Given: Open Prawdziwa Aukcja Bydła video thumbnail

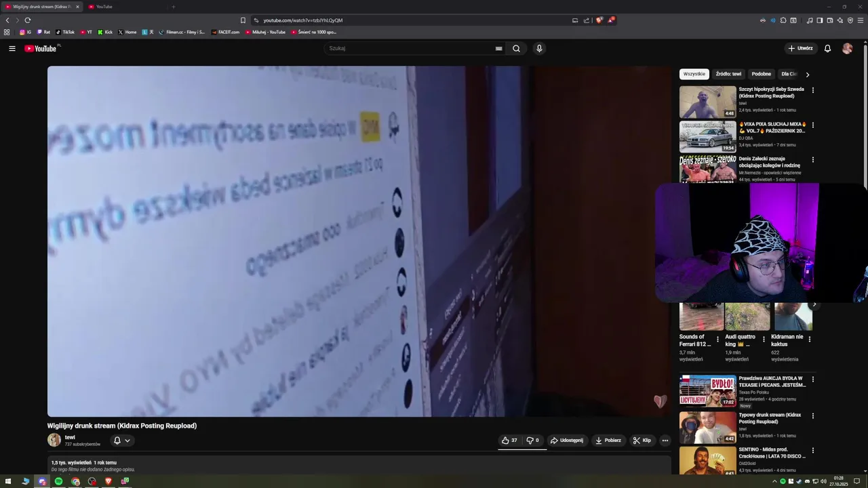Looking at the screenshot, I should [x=707, y=391].
